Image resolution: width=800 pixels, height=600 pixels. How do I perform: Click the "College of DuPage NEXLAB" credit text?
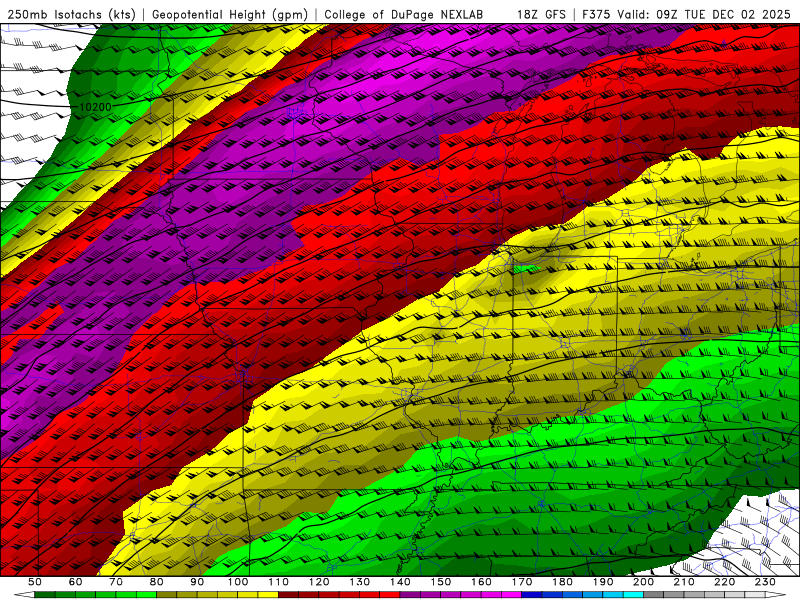[x=404, y=15]
